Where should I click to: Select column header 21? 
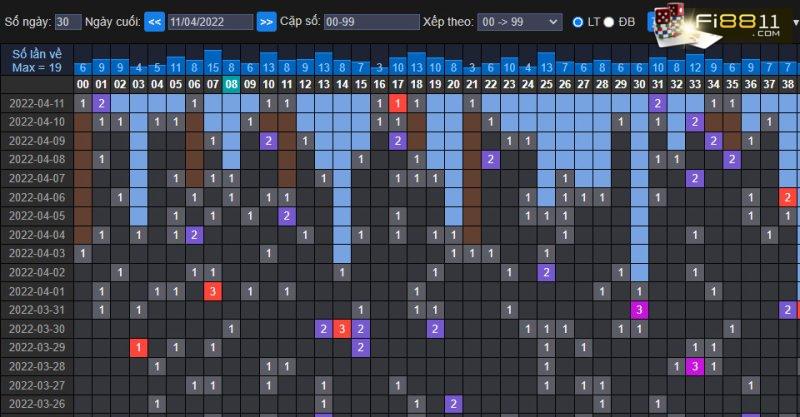472,84
